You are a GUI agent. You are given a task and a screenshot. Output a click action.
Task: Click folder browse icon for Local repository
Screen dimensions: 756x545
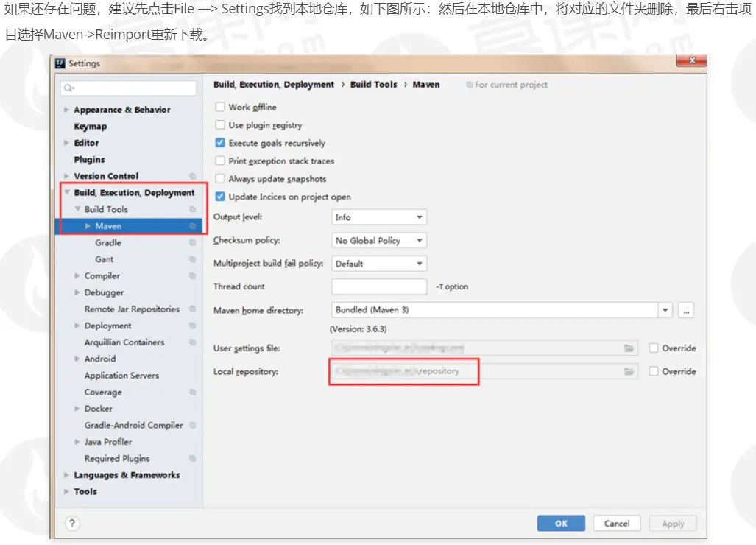click(629, 371)
